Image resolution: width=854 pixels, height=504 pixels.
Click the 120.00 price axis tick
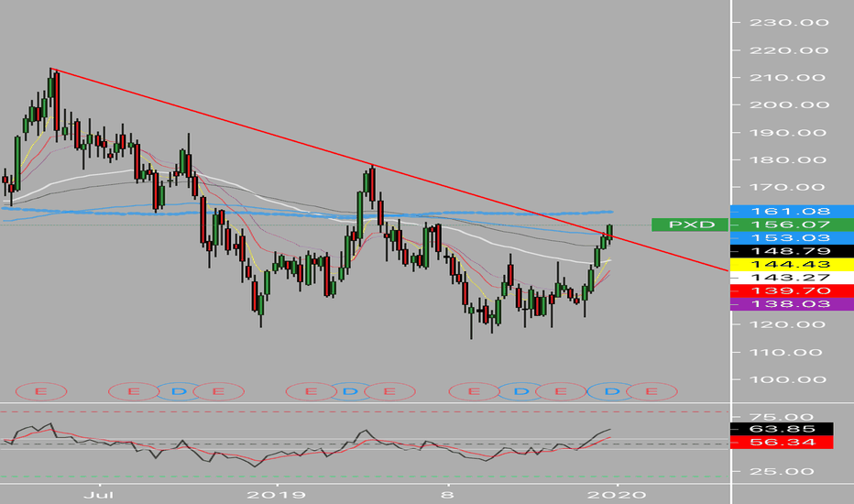tap(789, 324)
